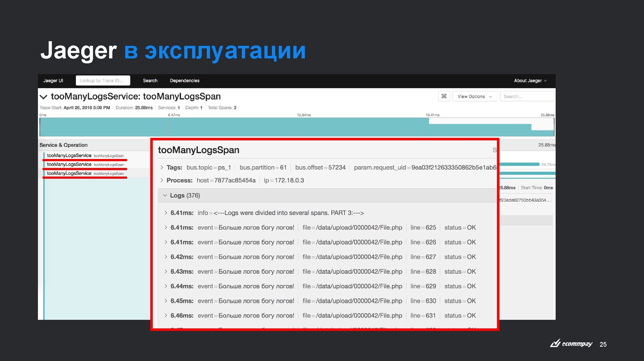Viewport: 644px width, 361px height.
Task: Click the 12.94ms timeline tick label
Action: tap(304, 115)
